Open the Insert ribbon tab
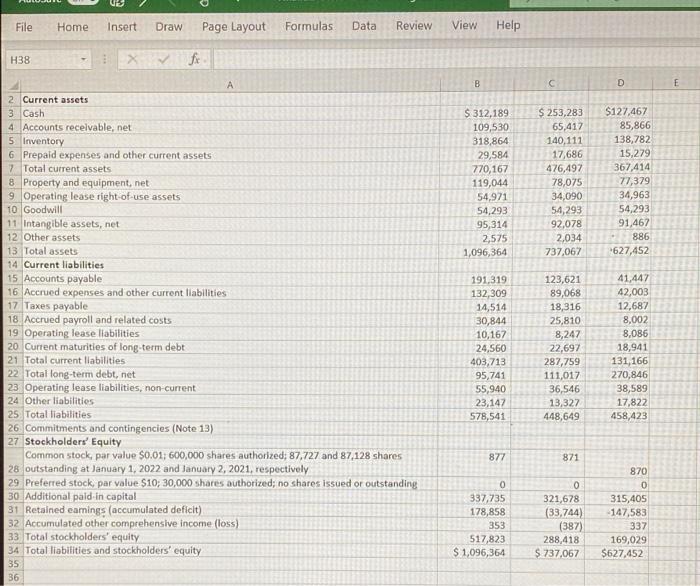The width and height of the screenshot is (700, 586). click(122, 27)
